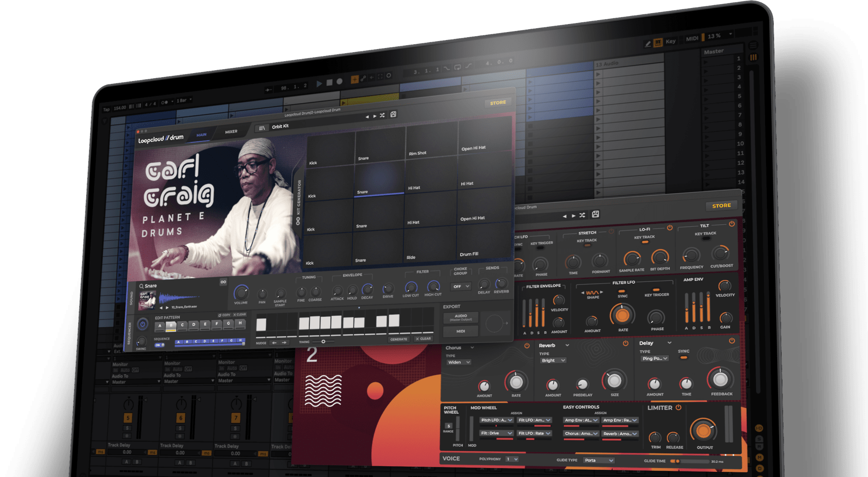The image size is (868, 477).
Task: Click the nudge-right arrow icon
Action: pyautogui.click(x=284, y=343)
